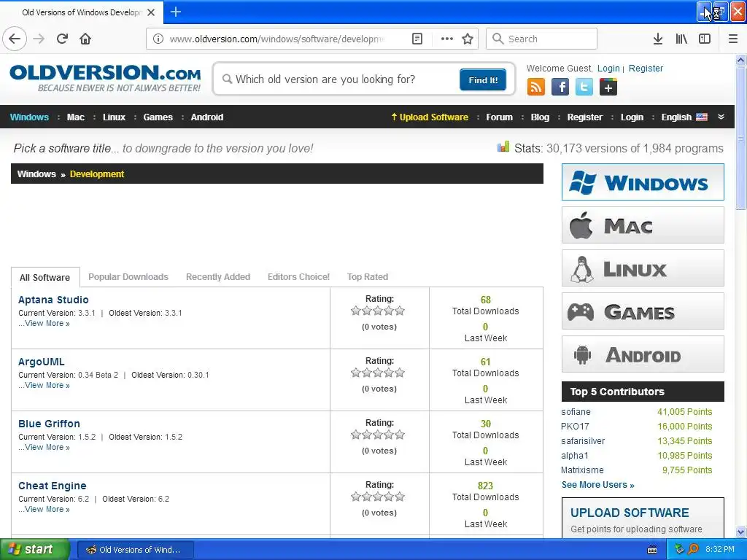Open the Firefox hamburger menu
Screen dimensions: 747x560
click(x=733, y=39)
